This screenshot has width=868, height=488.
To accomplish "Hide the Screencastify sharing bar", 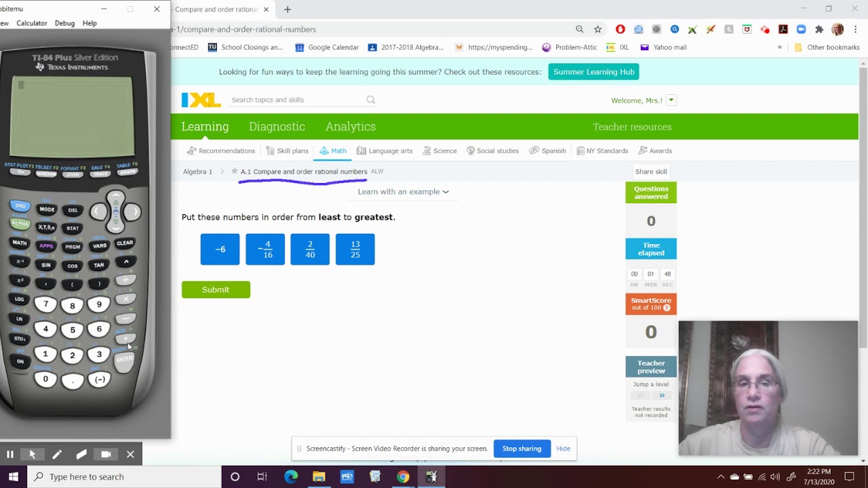I will tap(564, 449).
